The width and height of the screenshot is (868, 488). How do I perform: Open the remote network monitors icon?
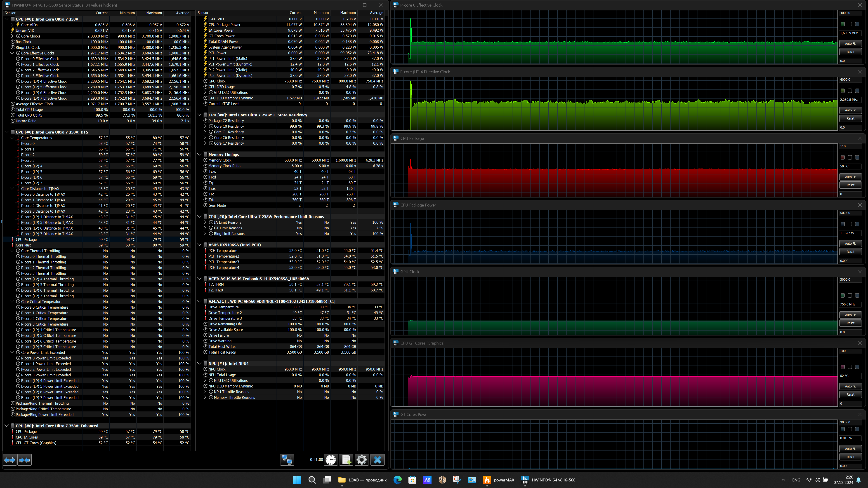click(x=287, y=460)
